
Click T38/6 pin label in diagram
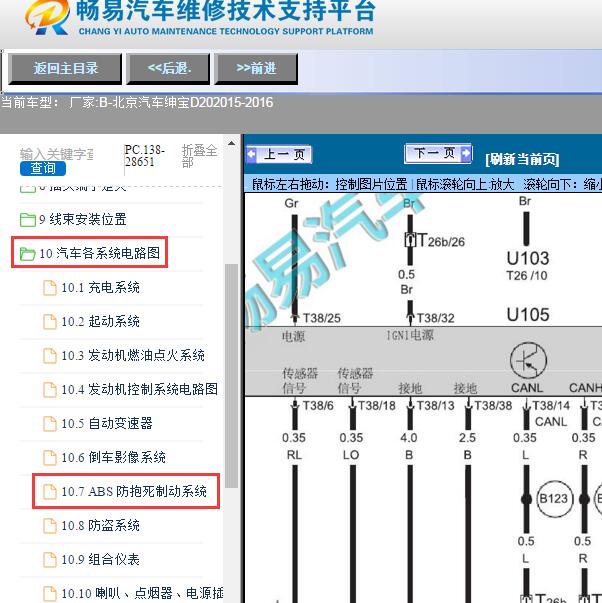[x=318, y=406]
